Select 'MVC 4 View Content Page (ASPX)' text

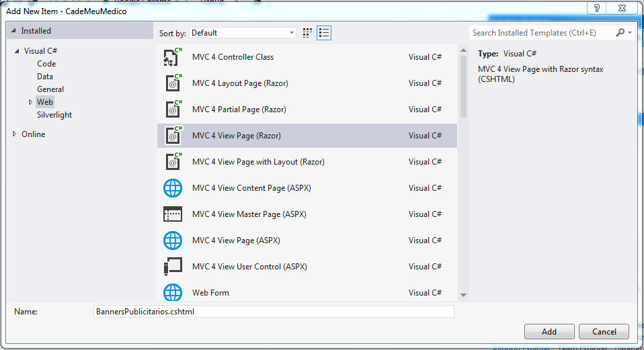coord(251,188)
